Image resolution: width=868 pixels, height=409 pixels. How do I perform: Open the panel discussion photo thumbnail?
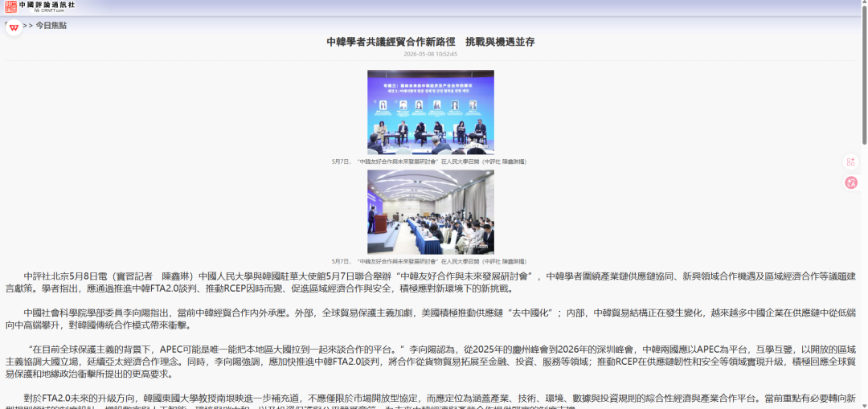point(431,112)
